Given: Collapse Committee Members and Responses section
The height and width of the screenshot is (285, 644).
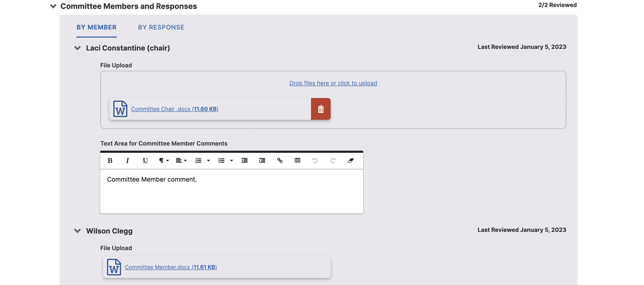Looking at the screenshot, I should pos(53,6).
